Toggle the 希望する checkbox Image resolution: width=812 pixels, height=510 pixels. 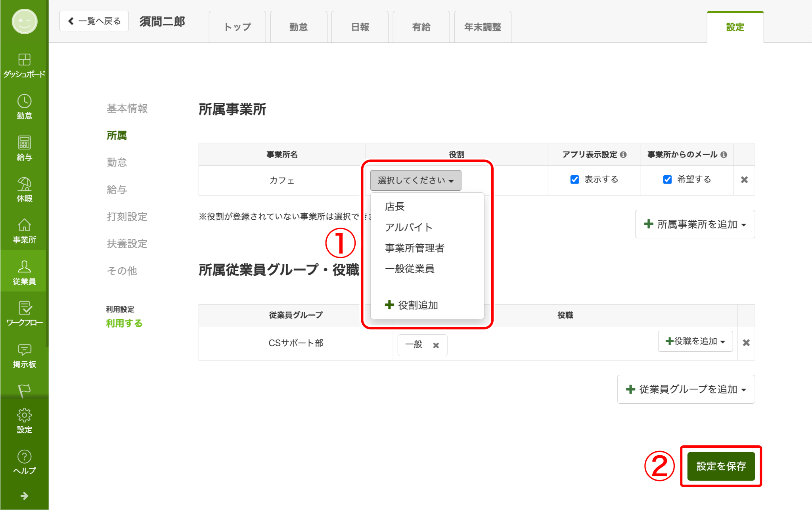667,180
